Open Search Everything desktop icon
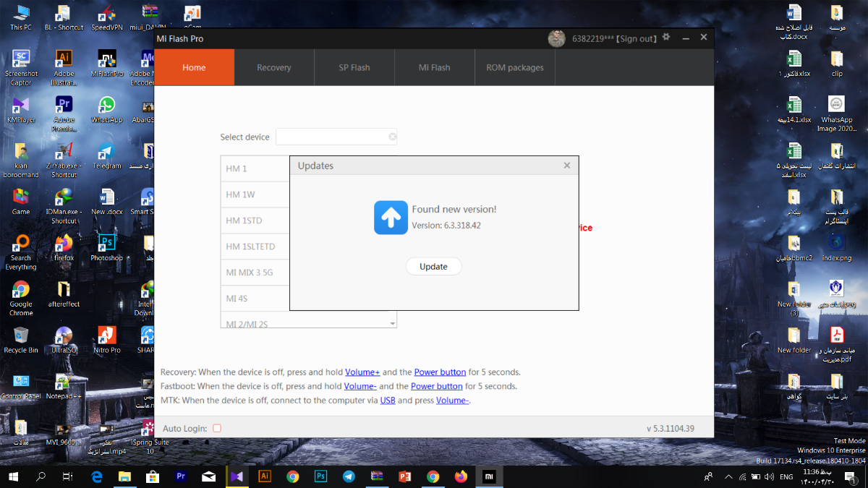The width and height of the screenshot is (868, 488). (21, 252)
